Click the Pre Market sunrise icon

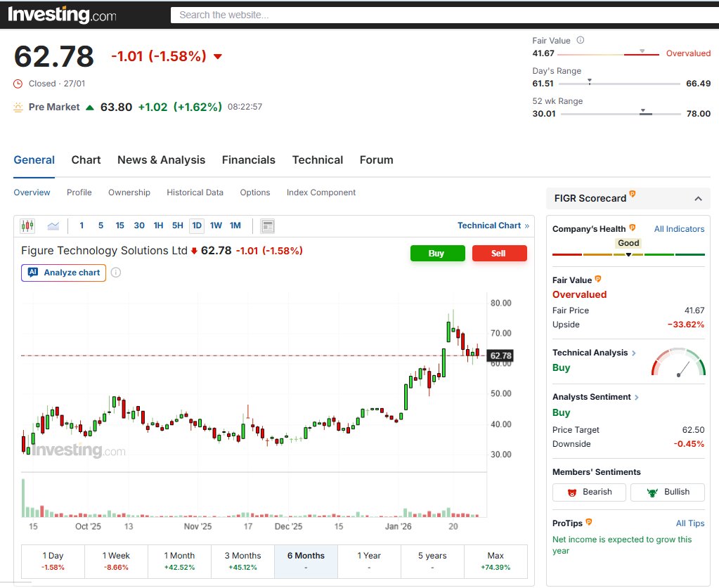(x=18, y=107)
